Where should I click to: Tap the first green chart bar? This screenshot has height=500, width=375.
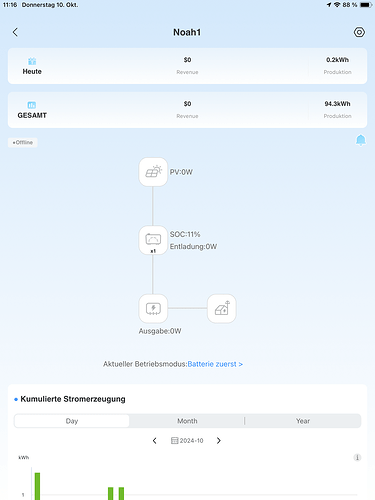[x=37, y=486]
